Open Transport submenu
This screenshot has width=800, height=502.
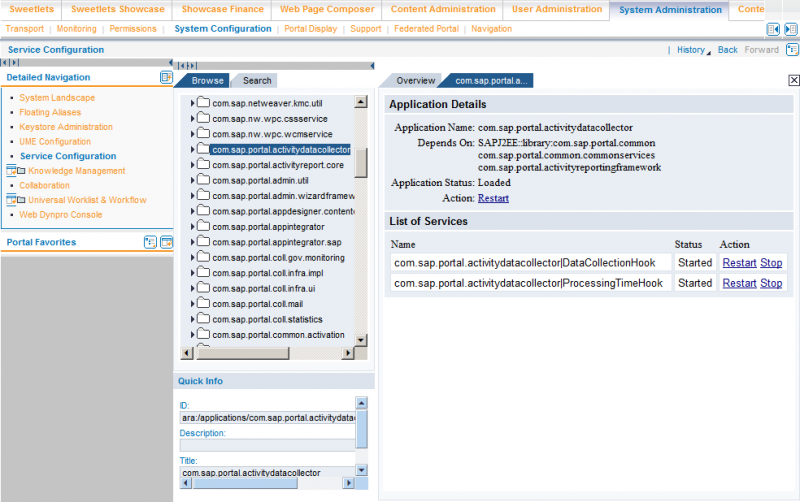[x=24, y=29]
